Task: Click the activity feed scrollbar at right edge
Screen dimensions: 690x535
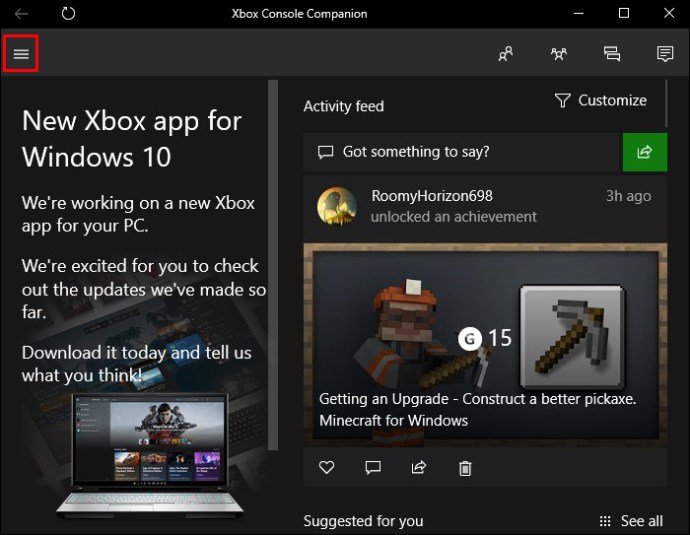Action: [x=667, y=103]
